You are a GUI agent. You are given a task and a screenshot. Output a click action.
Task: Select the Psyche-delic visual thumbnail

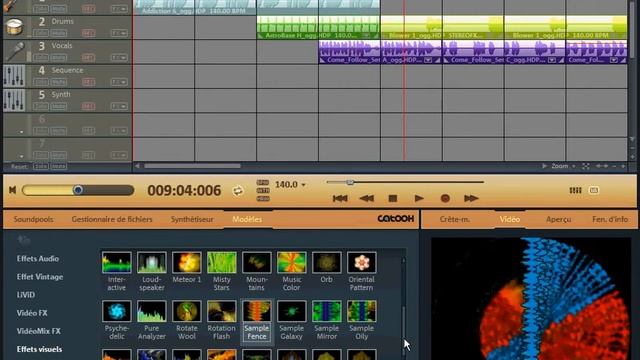click(116, 311)
